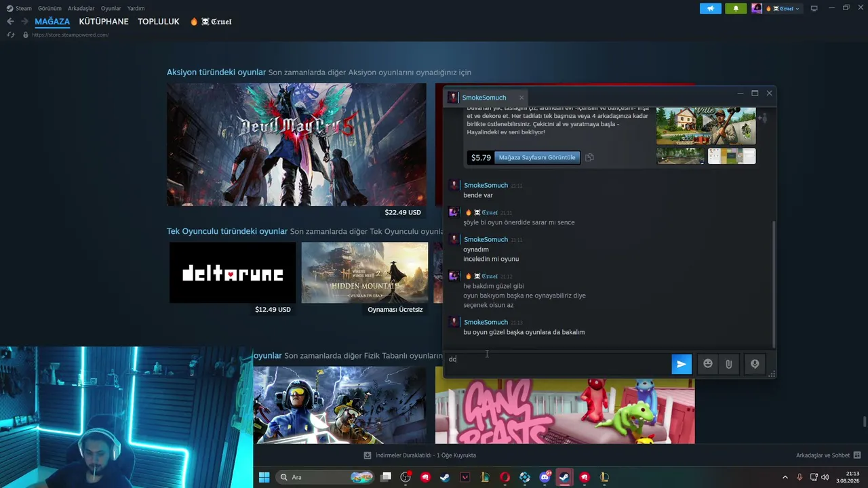Click the tray microphone indicator
868x488 pixels.
pos(800,477)
